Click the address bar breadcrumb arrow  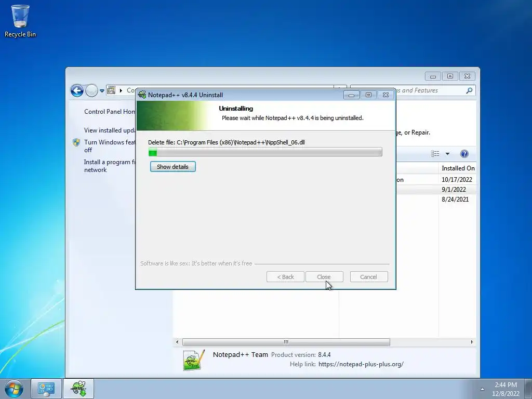121,90
